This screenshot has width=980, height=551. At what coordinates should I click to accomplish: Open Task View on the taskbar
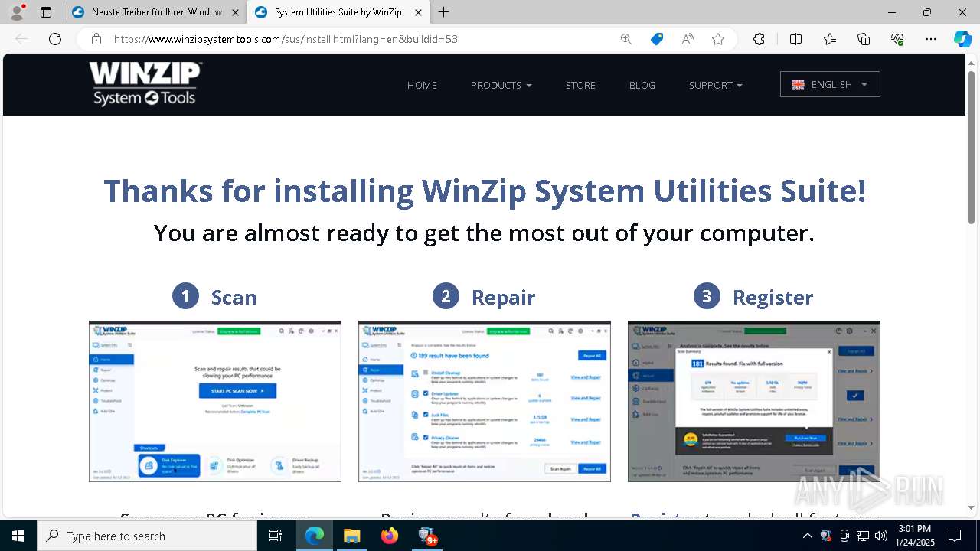(x=276, y=536)
